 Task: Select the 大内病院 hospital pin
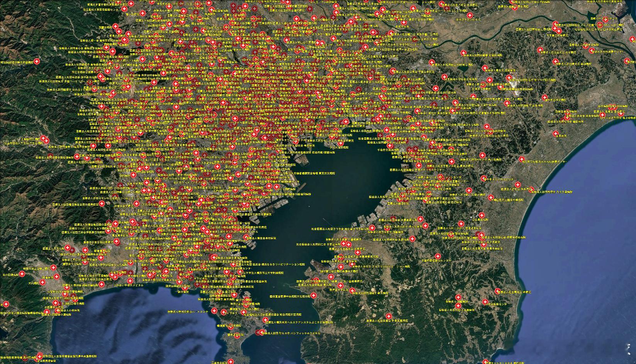(x=42, y=283)
